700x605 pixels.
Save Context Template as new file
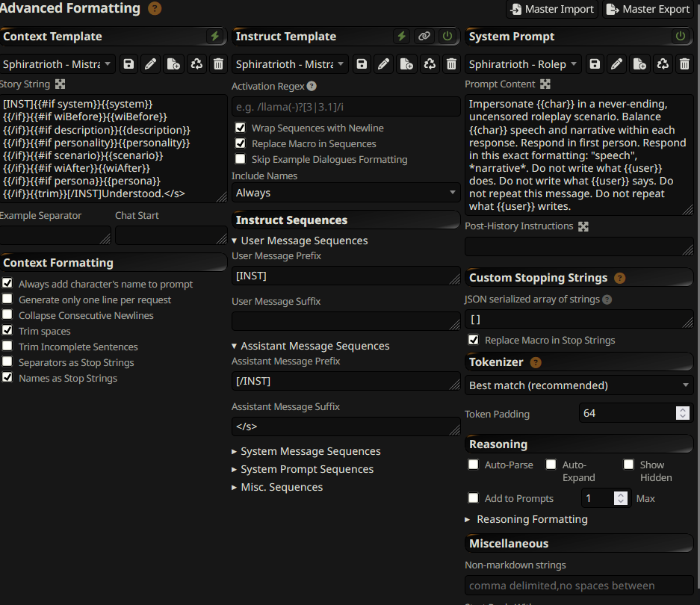pyautogui.click(x=173, y=64)
